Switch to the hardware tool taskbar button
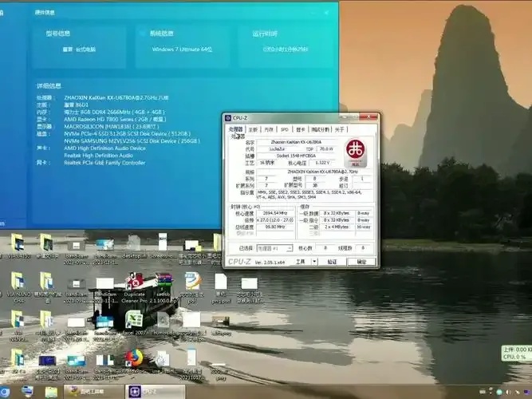 [93, 392]
